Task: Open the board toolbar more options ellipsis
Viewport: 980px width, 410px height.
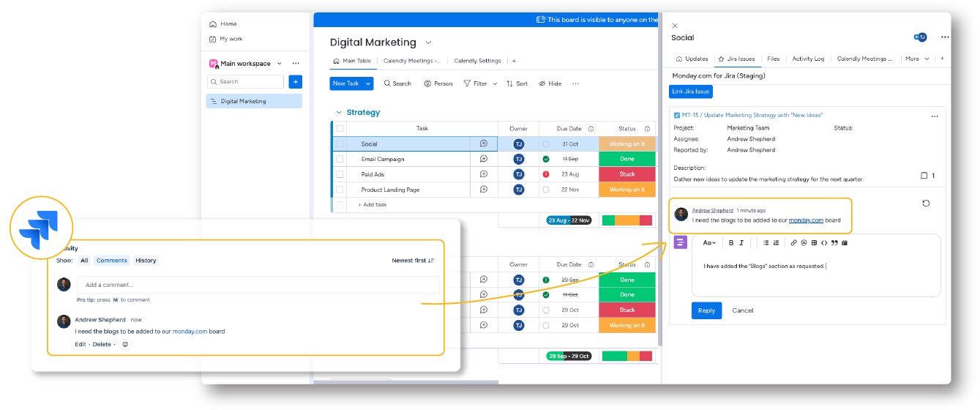Action: tap(575, 83)
